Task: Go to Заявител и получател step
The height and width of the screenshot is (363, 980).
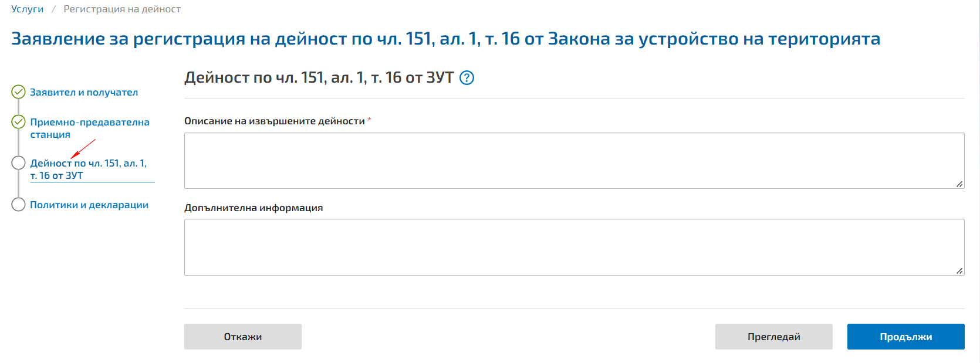Action: 84,92
